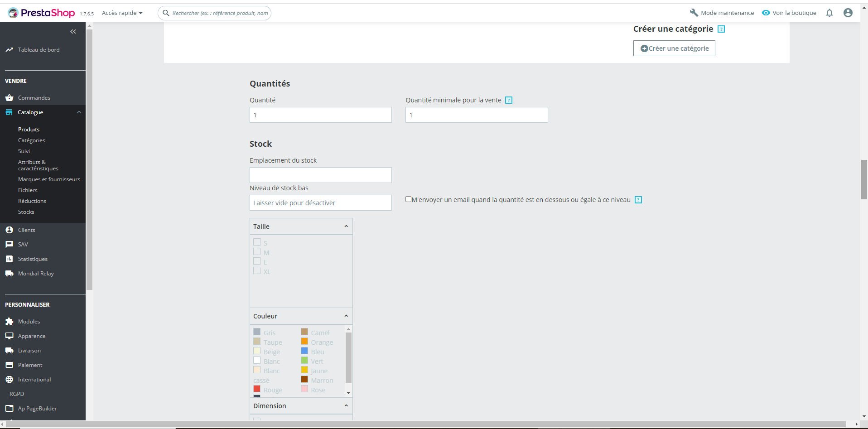The height and width of the screenshot is (429, 868).
Task: Pick the Vert color swatch
Action: [304, 360]
